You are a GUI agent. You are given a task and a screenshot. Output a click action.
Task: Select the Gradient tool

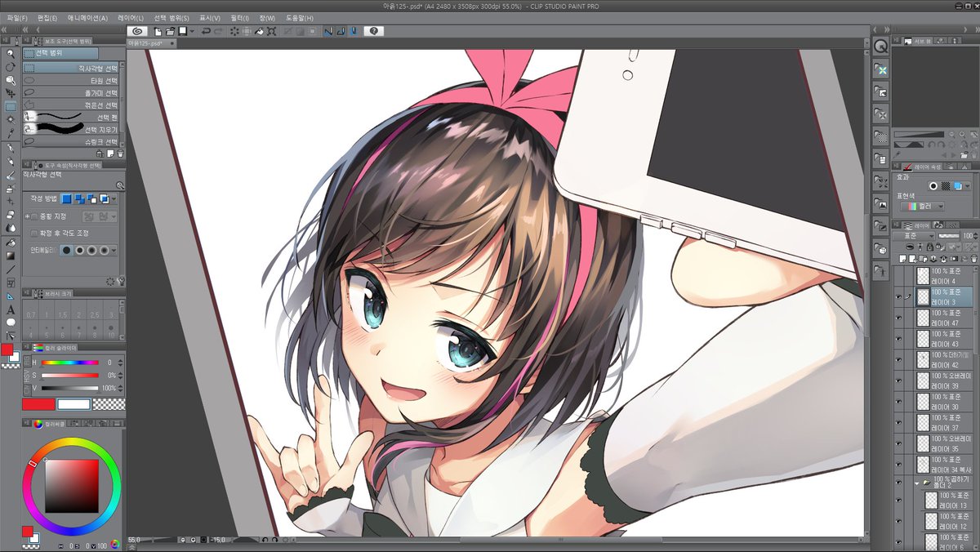coord(10,256)
